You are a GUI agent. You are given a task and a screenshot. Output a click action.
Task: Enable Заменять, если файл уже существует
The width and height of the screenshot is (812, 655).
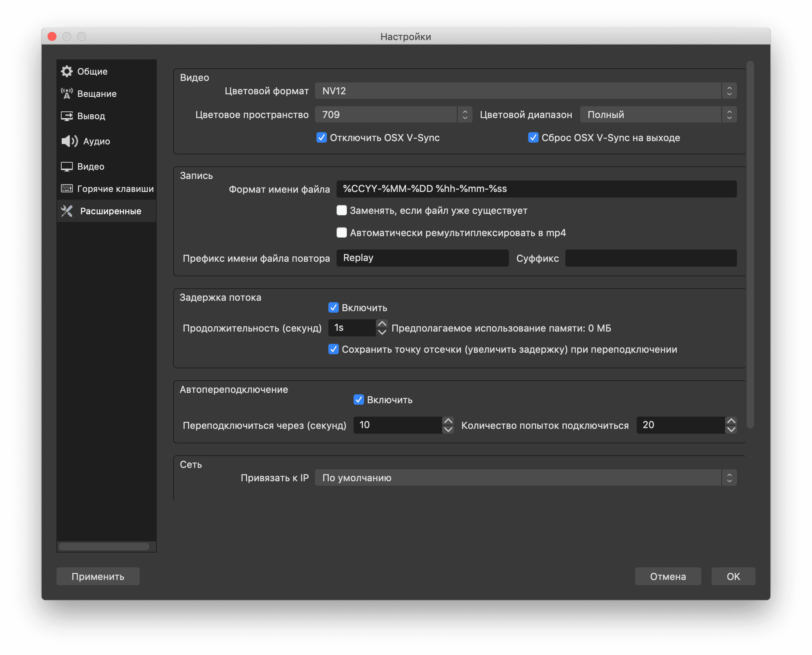point(342,211)
